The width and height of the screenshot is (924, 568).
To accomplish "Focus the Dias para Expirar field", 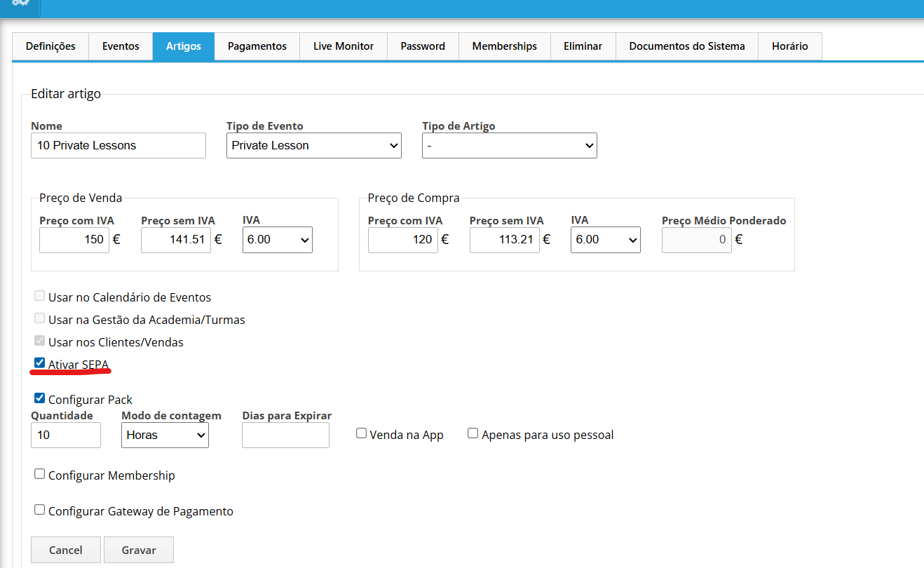I will (x=285, y=435).
